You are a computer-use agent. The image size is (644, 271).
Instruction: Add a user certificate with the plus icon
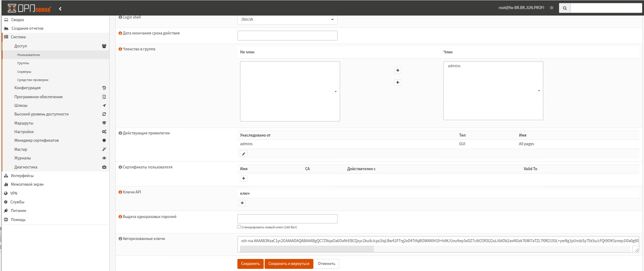243,178
